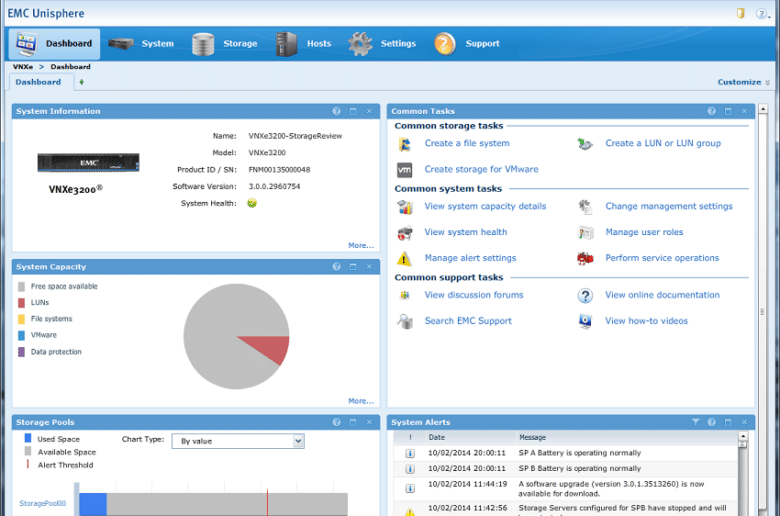Click the service operations icon
The width and height of the screenshot is (780, 516).
coord(585,258)
